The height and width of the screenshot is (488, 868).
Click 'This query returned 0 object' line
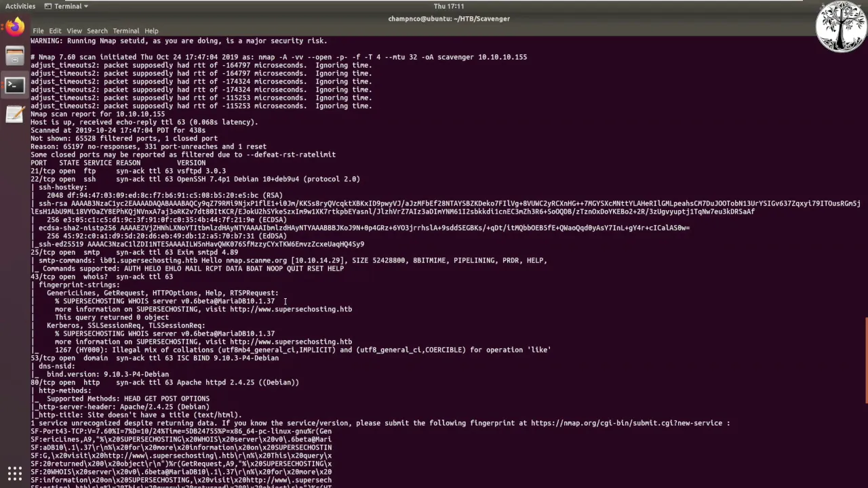click(112, 317)
